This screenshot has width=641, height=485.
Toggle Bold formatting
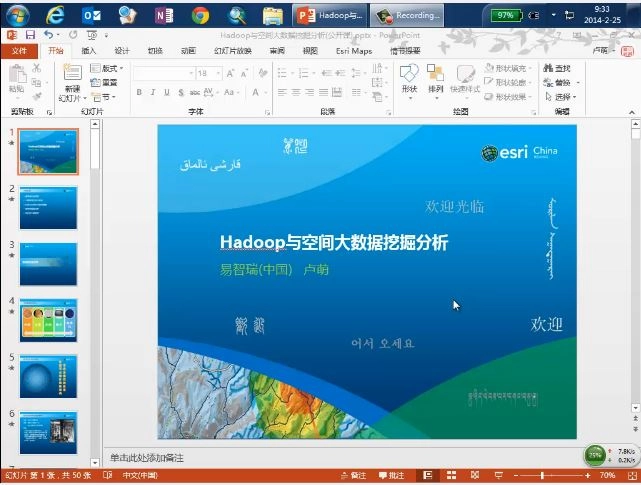coord(139,92)
